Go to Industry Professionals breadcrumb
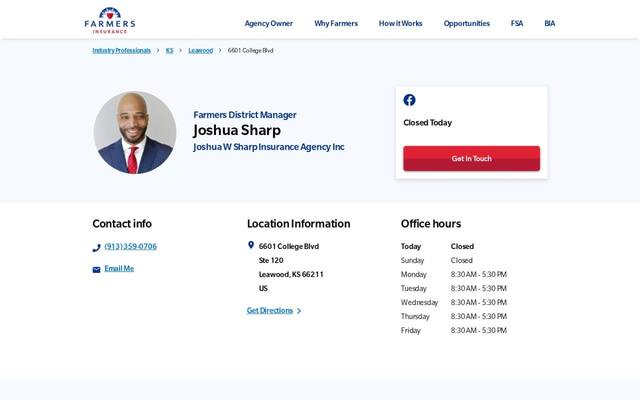640x400 pixels. [122, 51]
